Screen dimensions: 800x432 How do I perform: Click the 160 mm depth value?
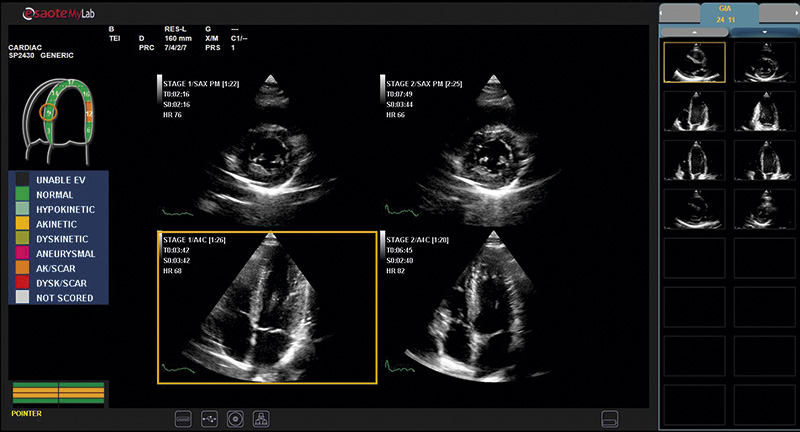coord(178,38)
